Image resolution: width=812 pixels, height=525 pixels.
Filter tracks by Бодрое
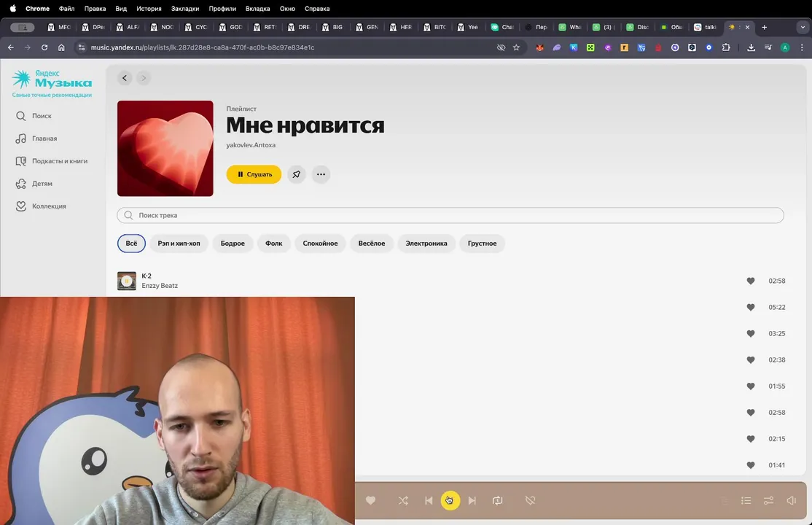coord(233,243)
